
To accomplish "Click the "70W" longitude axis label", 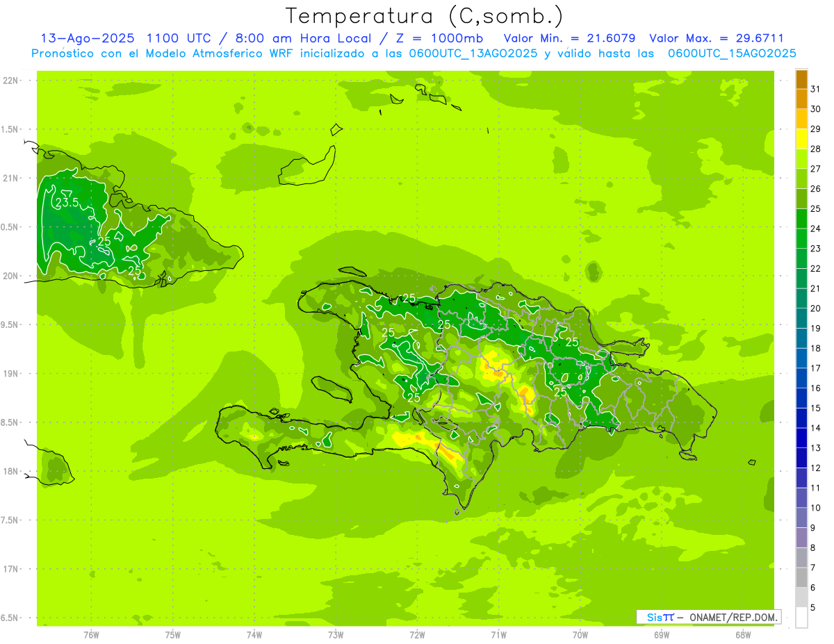I will coord(580,634).
